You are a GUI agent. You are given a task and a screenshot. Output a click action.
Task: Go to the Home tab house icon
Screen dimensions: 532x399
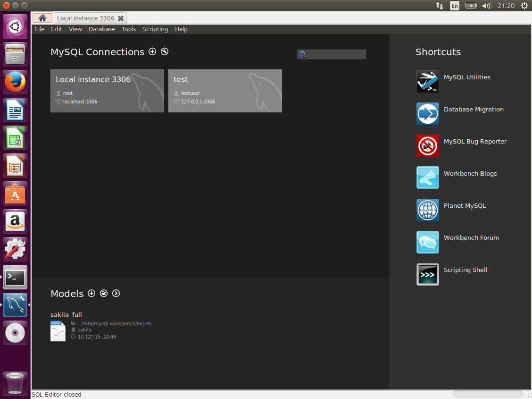[42, 18]
